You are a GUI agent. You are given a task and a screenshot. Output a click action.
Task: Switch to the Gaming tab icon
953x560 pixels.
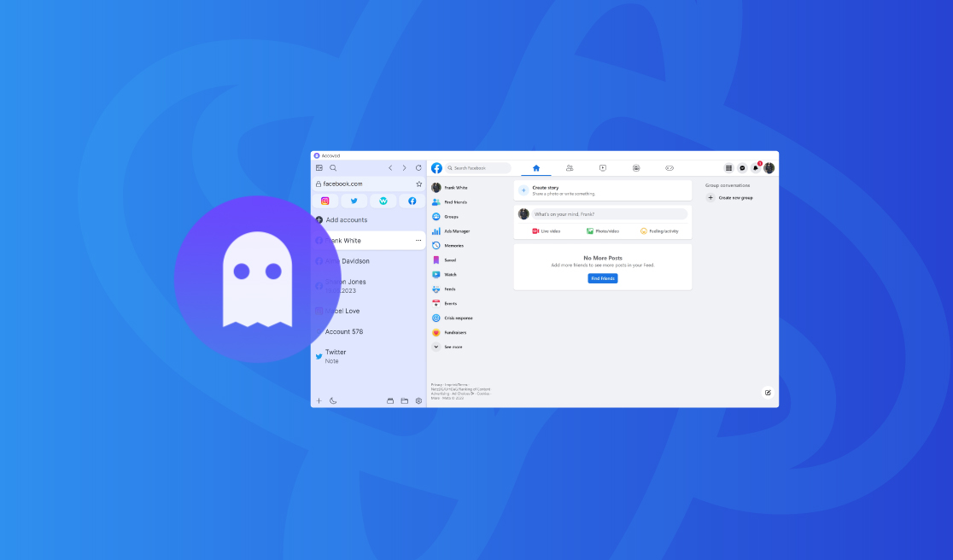(669, 168)
